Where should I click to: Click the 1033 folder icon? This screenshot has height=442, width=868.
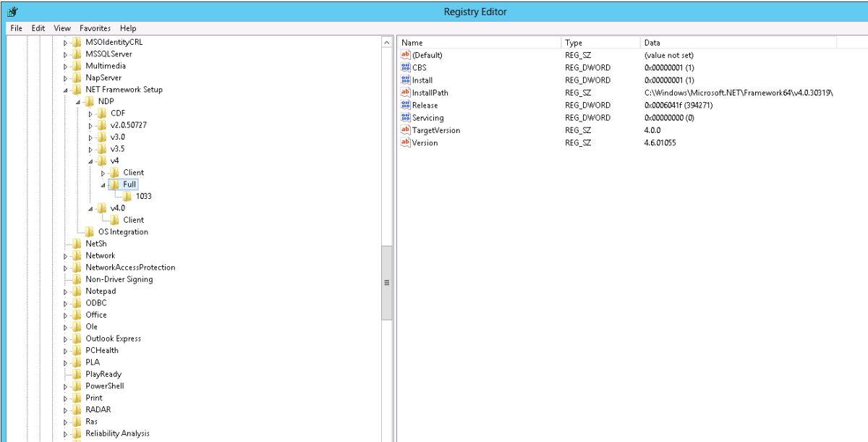point(127,196)
